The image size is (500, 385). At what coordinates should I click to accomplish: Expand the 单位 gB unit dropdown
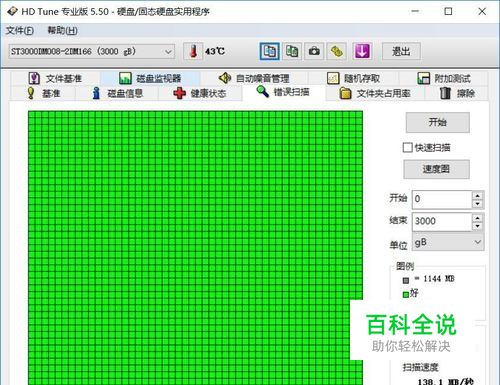point(448,242)
